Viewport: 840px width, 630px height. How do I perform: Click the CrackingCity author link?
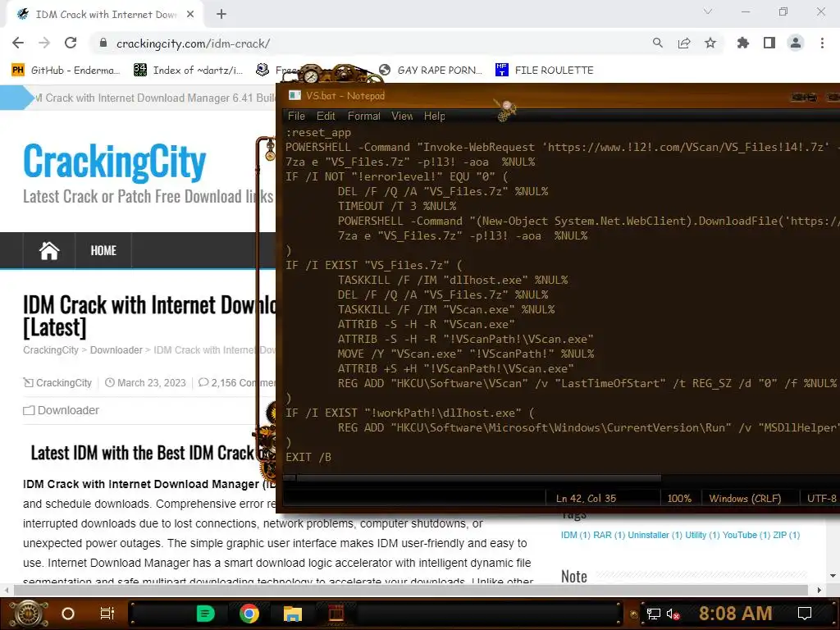tap(64, 383)
